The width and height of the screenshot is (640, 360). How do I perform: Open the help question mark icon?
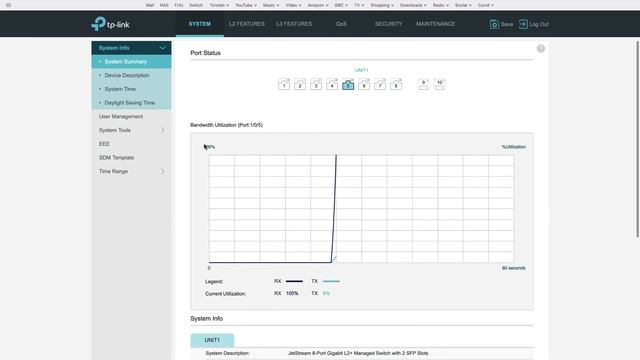click(x=540, y=49)
